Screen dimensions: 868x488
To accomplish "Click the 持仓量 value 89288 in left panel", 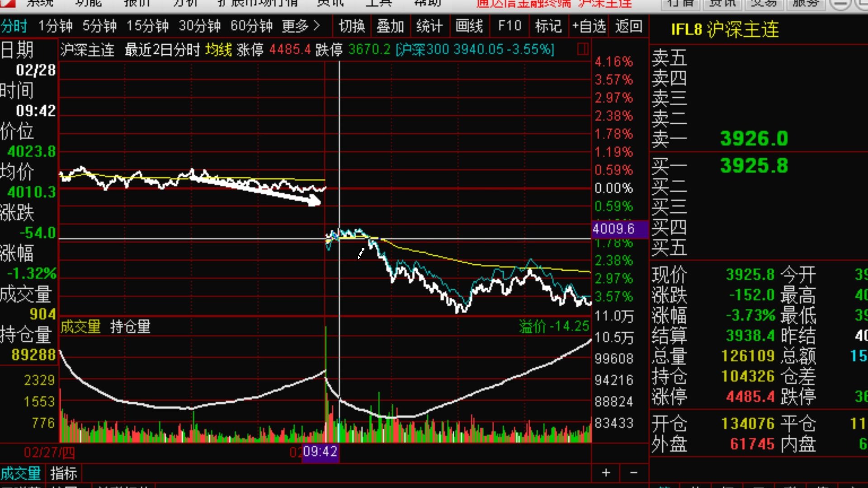I will point(34,355).
